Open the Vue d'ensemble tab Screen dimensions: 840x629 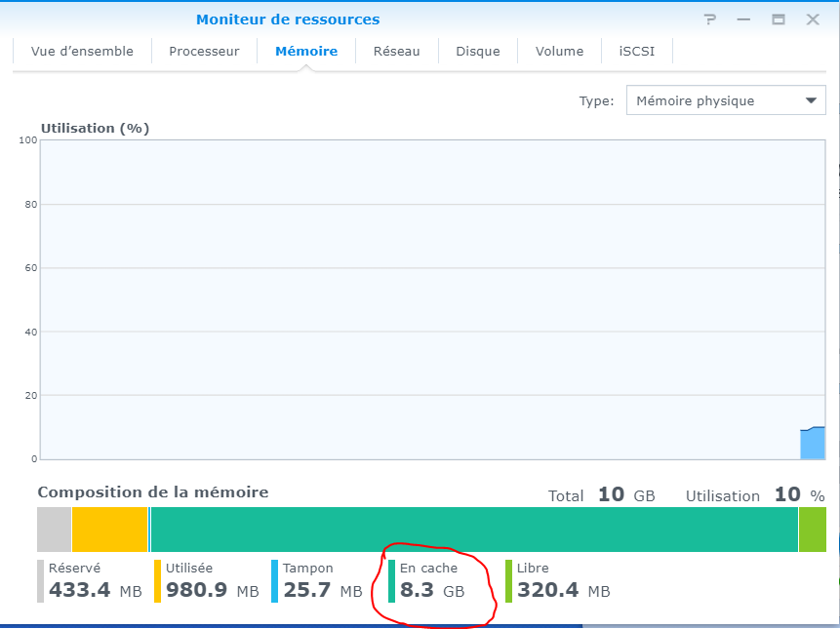[x=82, y=52]
